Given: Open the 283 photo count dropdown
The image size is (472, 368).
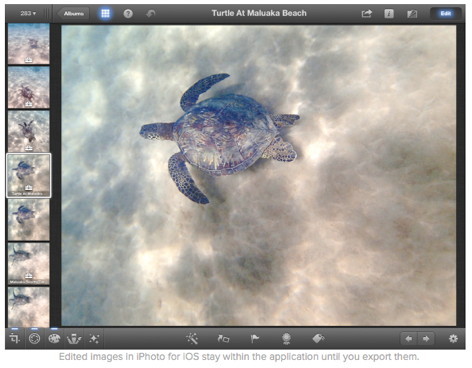Looking at the screenshot, I should click(x=28, y=13).
